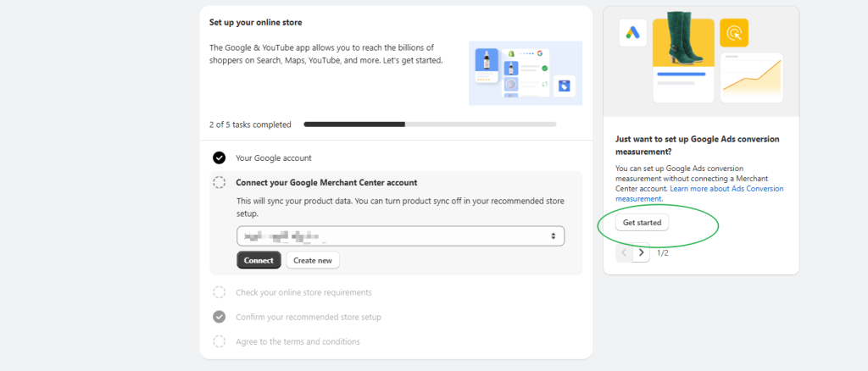Expand Agree to the terms and conditions
This screenshot has width=868, height=371.
[298, 341]
